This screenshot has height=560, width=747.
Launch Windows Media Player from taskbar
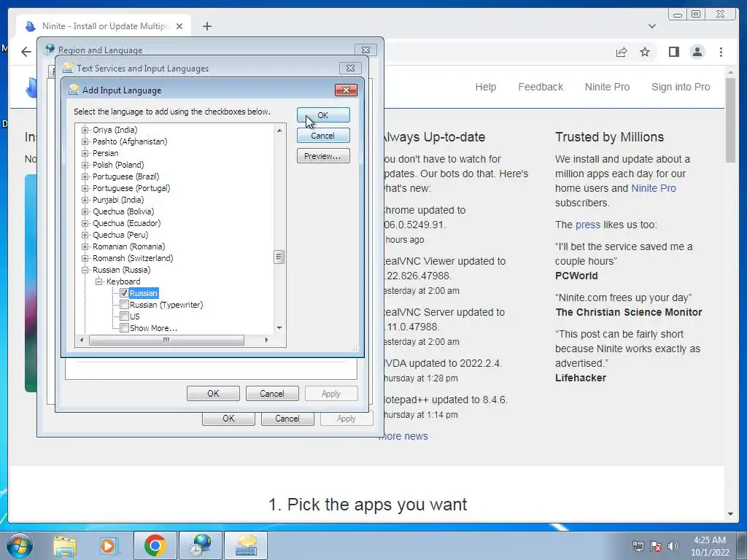point(109,545)
